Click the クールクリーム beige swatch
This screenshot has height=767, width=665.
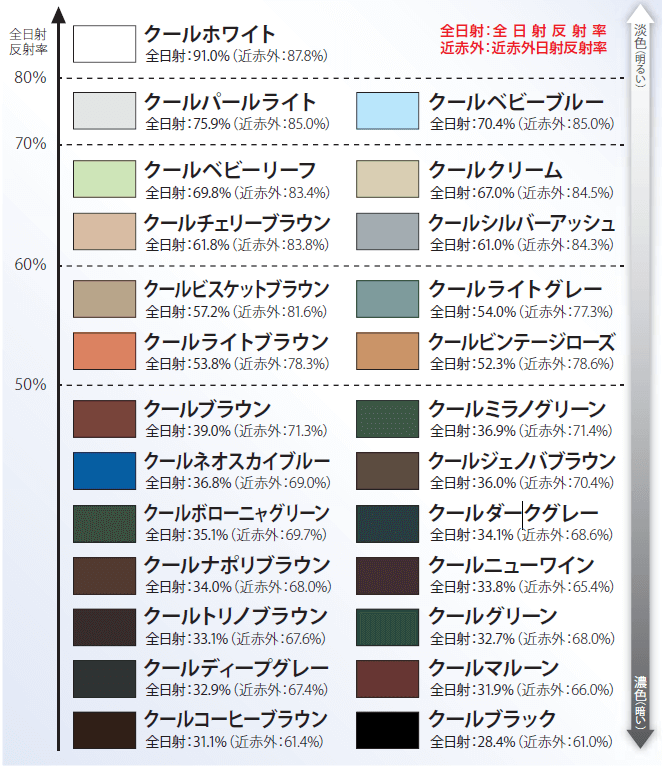pyautogui.click(x=387, y=178)
